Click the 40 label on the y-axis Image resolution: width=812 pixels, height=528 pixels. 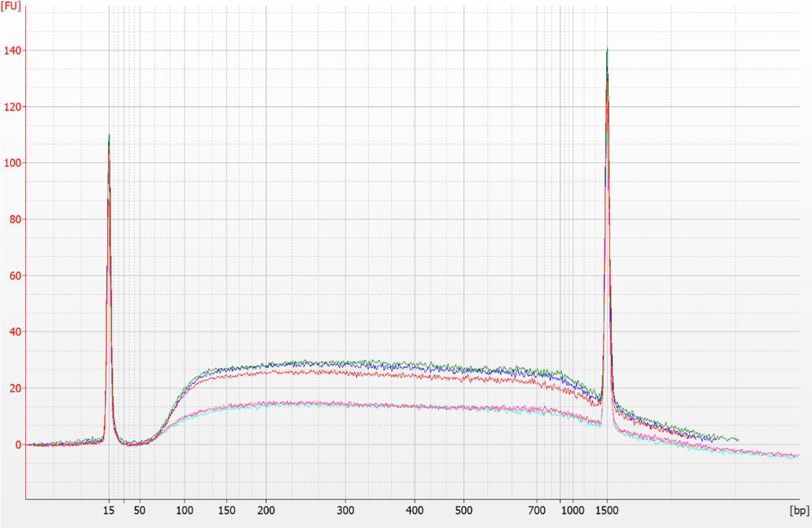click(15, 332)
